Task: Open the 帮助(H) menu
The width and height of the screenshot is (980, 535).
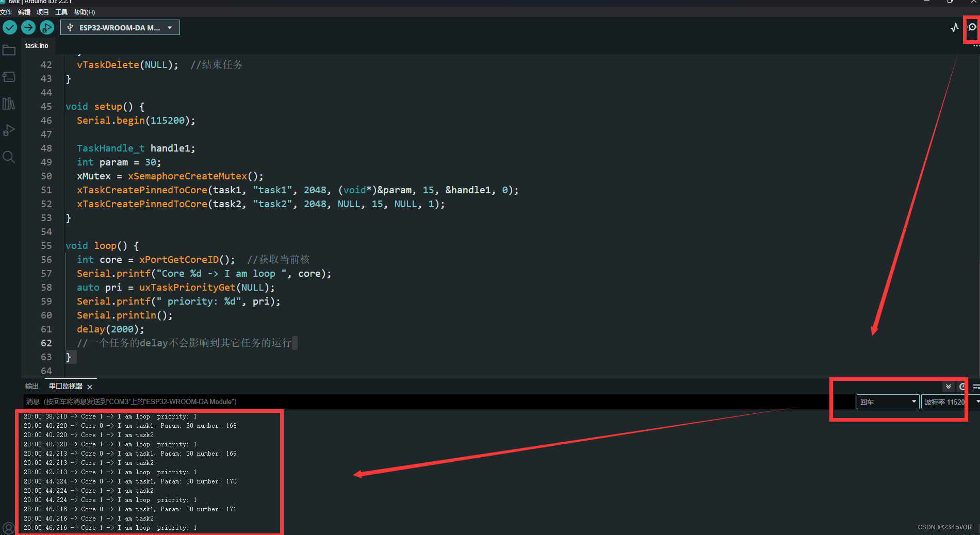Action: point(84,12)
